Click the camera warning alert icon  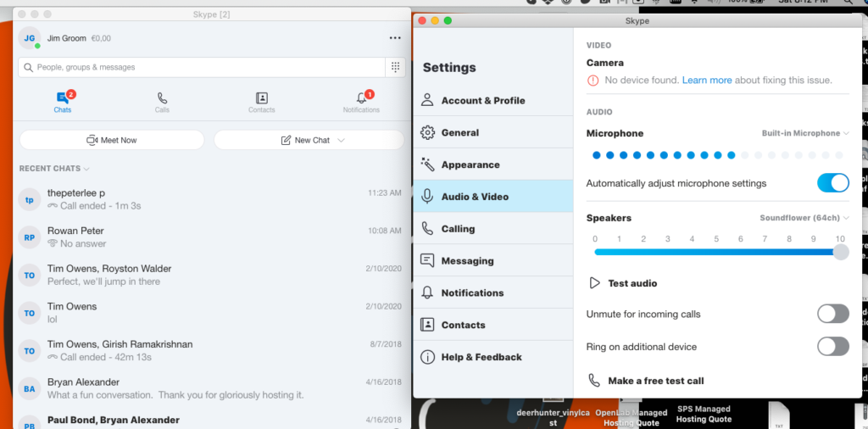click(593, 81)
